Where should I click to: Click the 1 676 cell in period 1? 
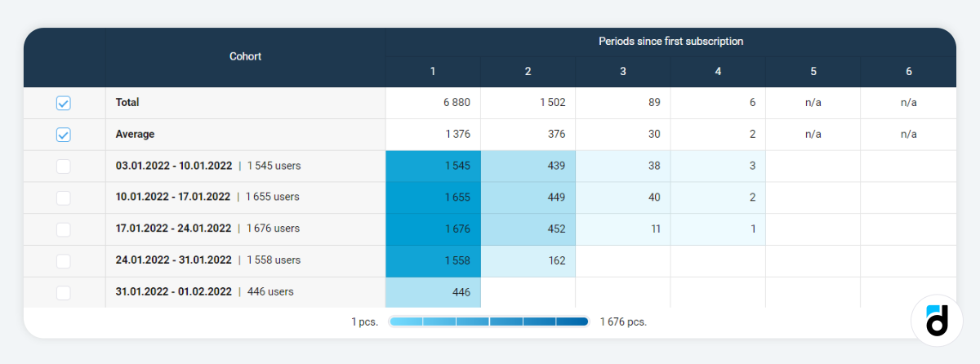[433, 229]
